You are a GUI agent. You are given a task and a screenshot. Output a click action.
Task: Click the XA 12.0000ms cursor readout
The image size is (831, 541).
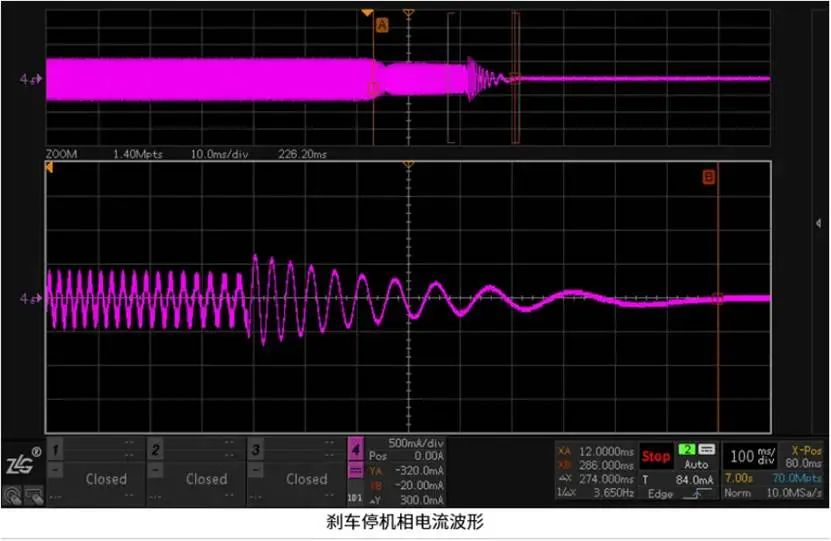coord(596,451)
